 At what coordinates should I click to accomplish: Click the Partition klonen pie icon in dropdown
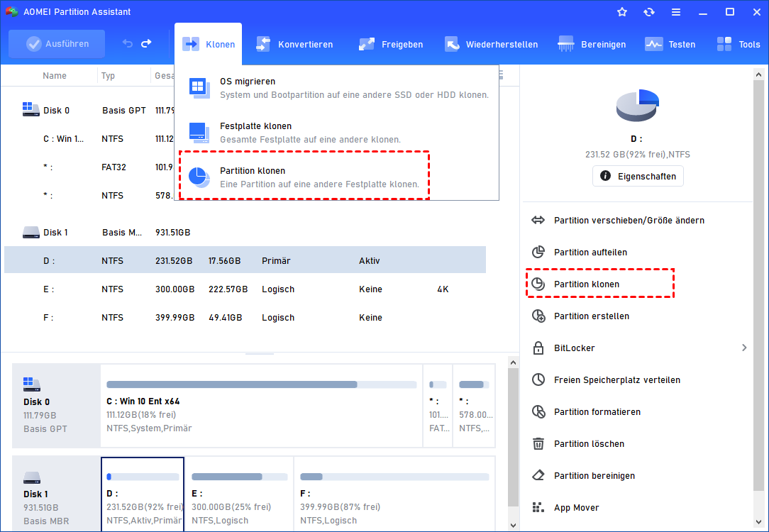point(199,177)
